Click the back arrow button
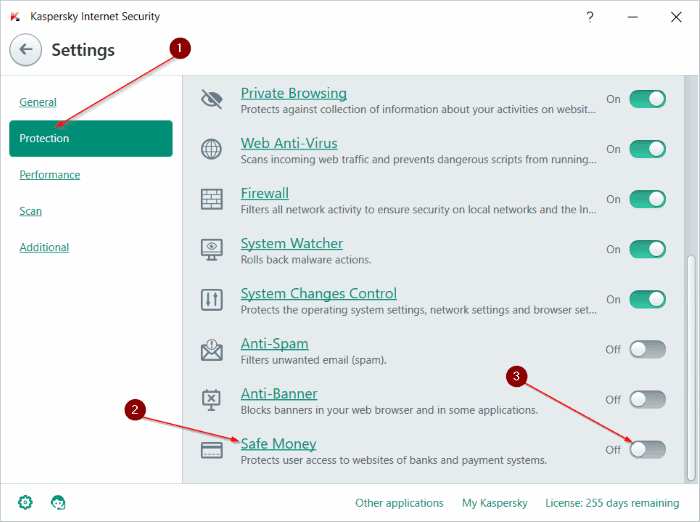The height and width of the screenshot is (522, 700). pyautogui.click(x=25, y=50)
